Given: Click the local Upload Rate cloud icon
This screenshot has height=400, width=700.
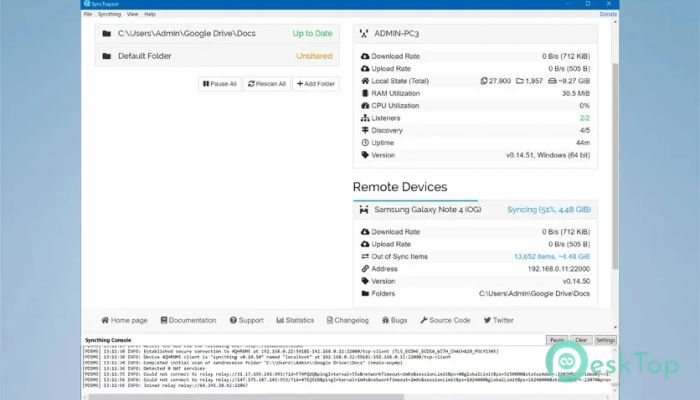Looking at the screenshot, I should point(365,69).
